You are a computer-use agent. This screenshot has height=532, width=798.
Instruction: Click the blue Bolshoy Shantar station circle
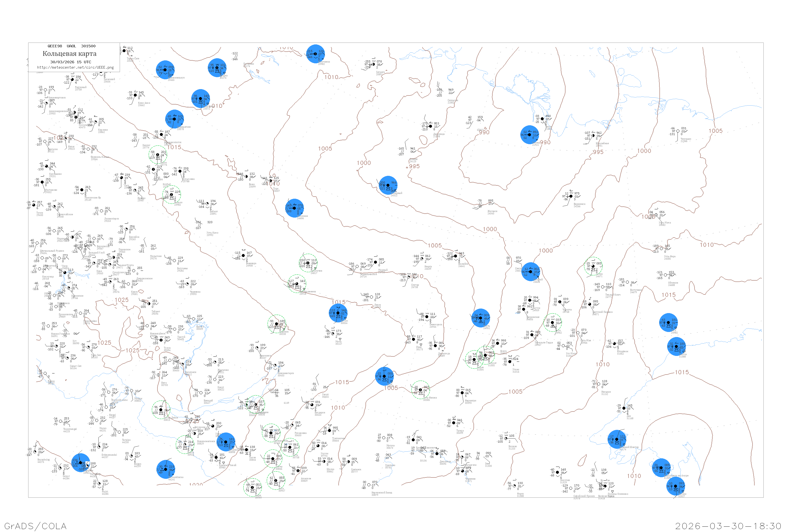(x=617, y=439)
